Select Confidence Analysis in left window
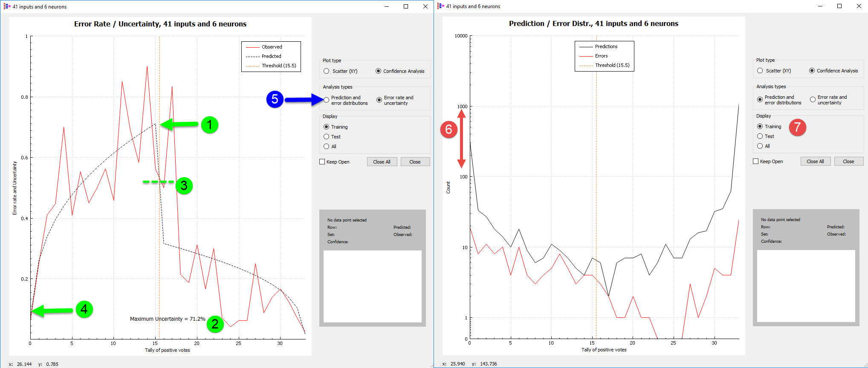Image resolution: width=868 pixels, height=368 pixels. pos(378,71)
